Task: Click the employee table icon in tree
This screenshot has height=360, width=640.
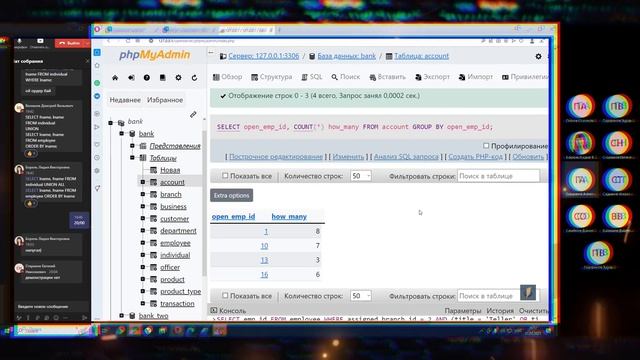Action: pyautogui.click(x=153, y=243)
